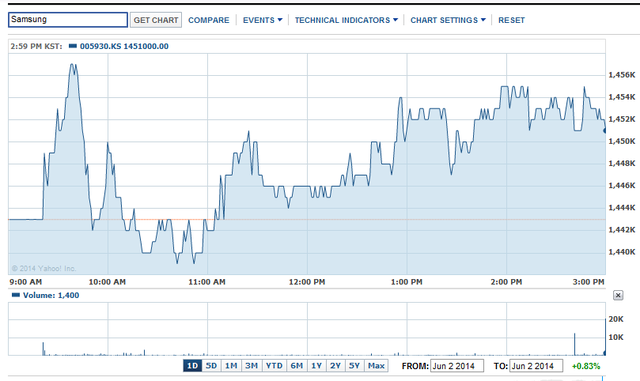Click the FROM date field
Screen dimensions: 640x381
457,366
